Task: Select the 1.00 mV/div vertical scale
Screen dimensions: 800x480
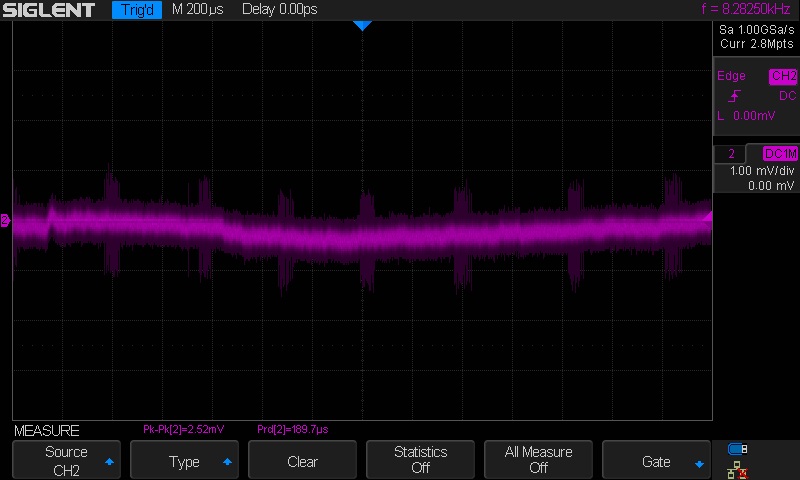Action: click(762, 171)
